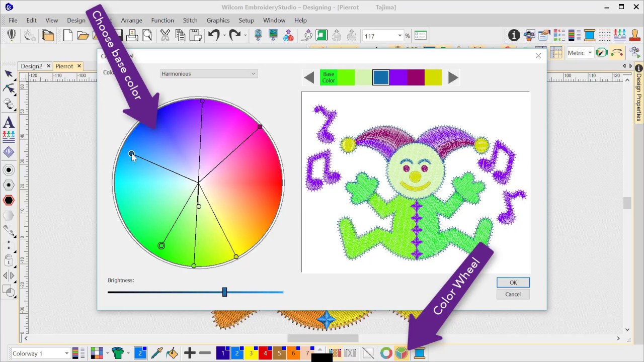The width and height of the screenshot is (644, 362).
Task: Confirm the color scheme with OK
Action: [x=513, y=283]
